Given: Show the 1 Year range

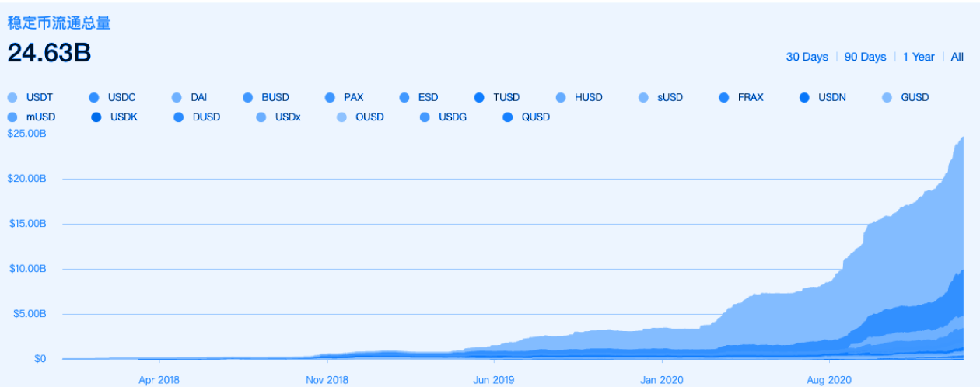Looking at the screenshot, I should (919, 57).
